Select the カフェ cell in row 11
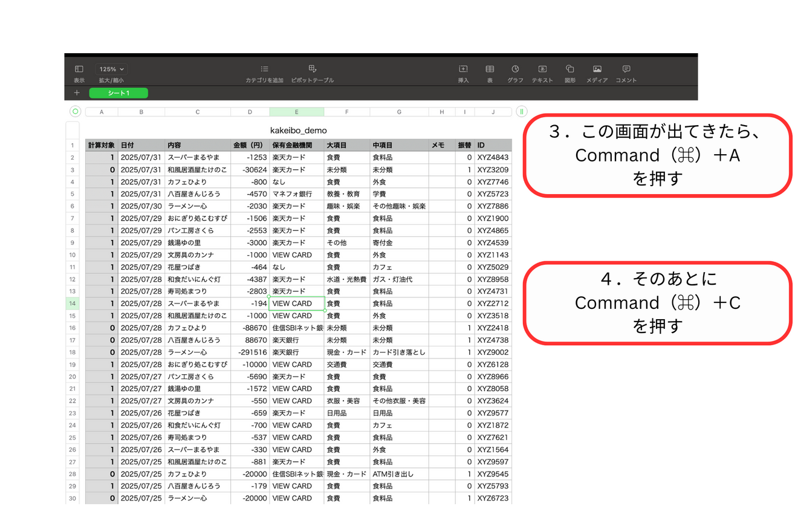Image resolution: width=798 pixels, height=532 pixels. [x=399, y=267]
